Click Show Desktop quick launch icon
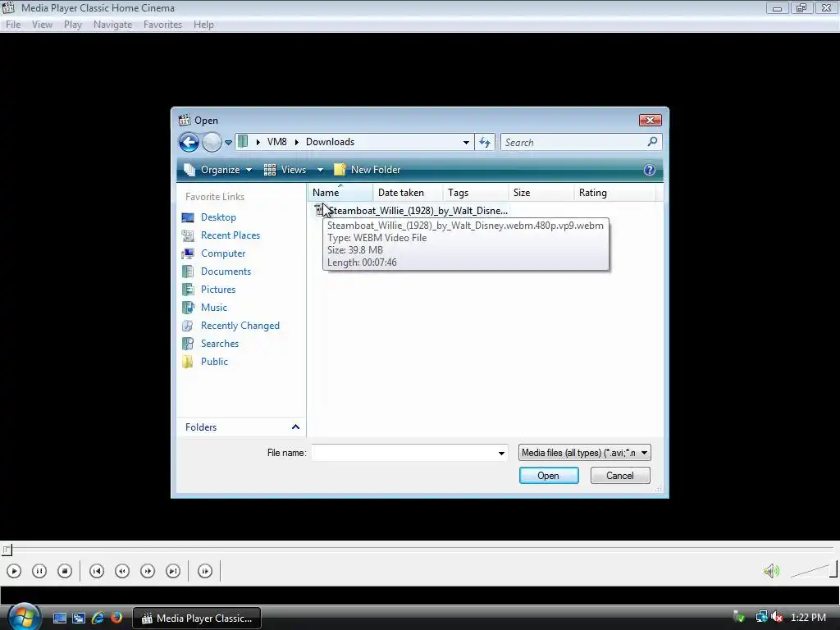 pyautogui.click(x=60, y=619)
